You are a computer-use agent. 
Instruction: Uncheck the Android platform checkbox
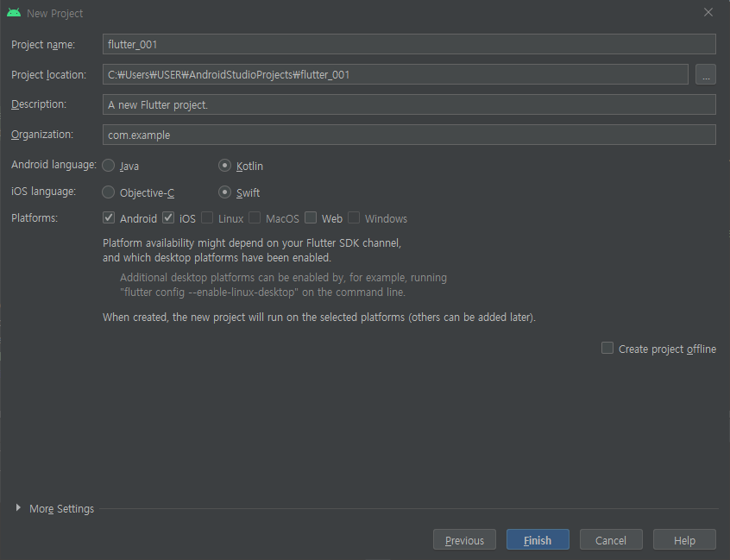pyautogui.click(x=109, y=217)
